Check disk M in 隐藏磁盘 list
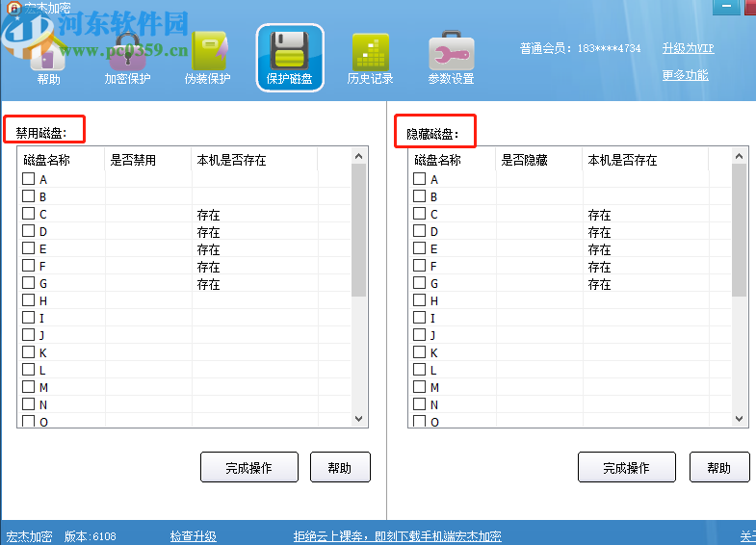The image size is (756, 545). (420, 387)
